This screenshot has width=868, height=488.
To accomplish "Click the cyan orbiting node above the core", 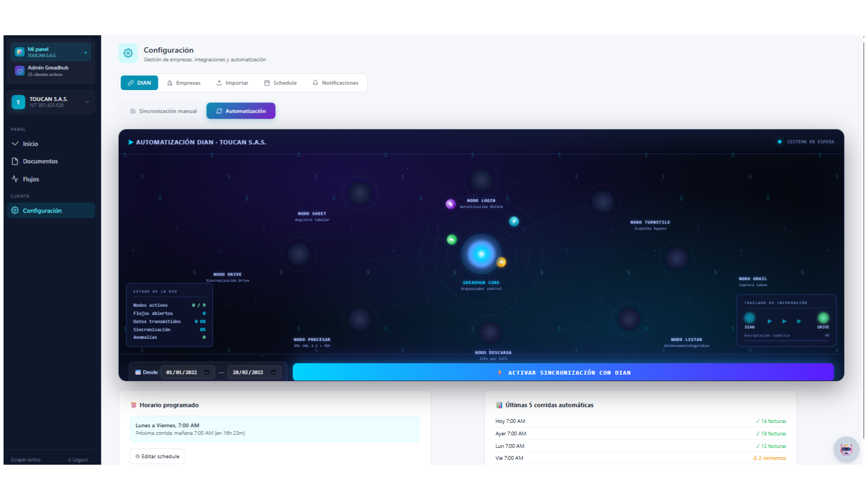I will pos(514,221).
